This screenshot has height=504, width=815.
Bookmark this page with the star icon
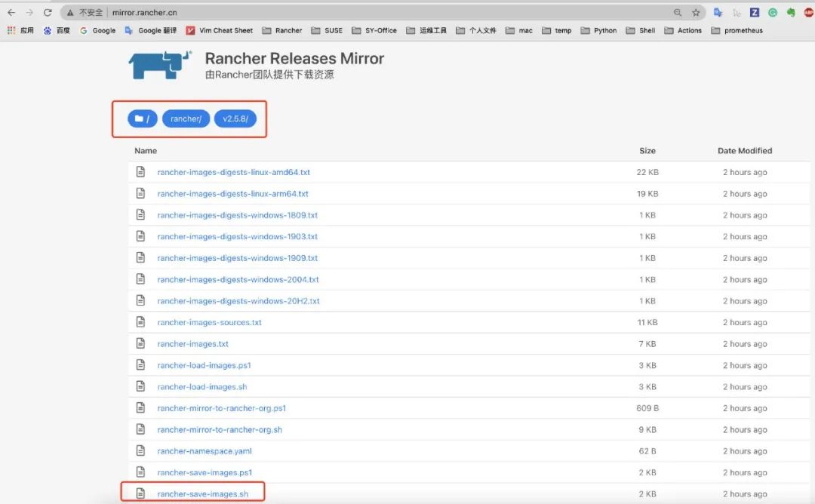[696, 13]
